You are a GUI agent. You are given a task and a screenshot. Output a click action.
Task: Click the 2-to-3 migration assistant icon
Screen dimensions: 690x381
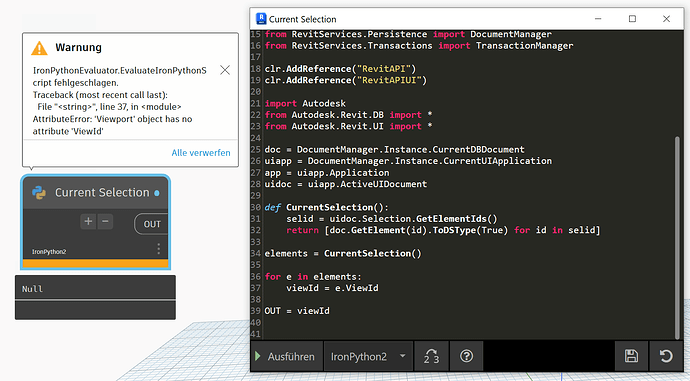[x=431, y=356]
